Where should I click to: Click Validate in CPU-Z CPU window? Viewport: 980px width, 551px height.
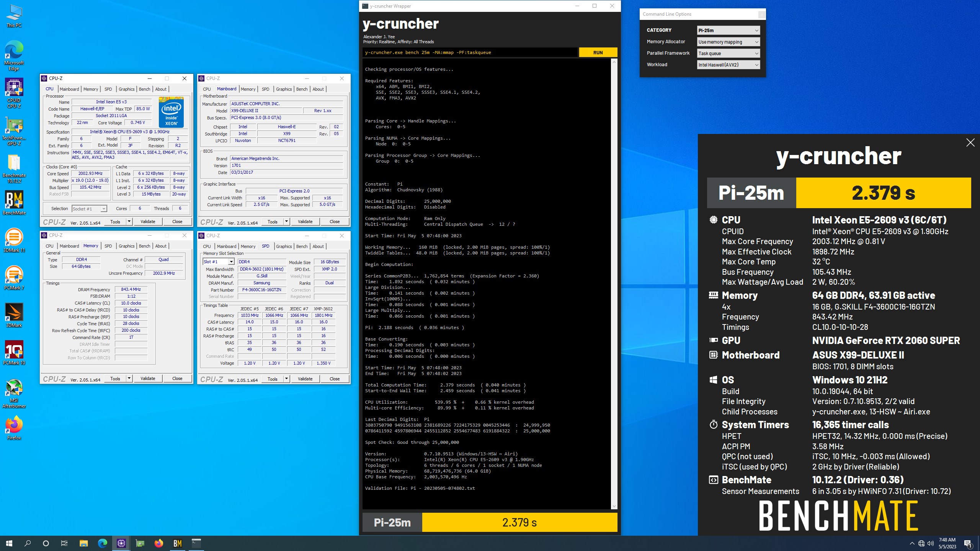coord(148,222)
